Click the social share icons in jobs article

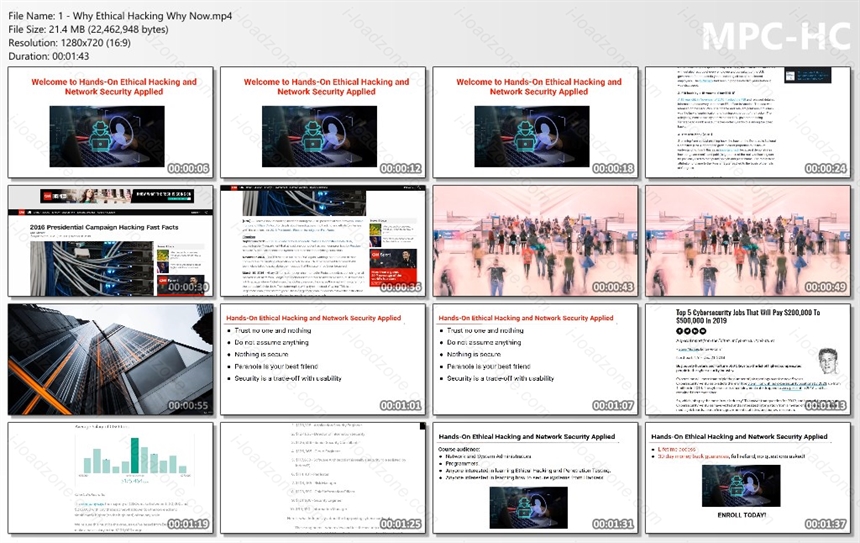(691, 331)
